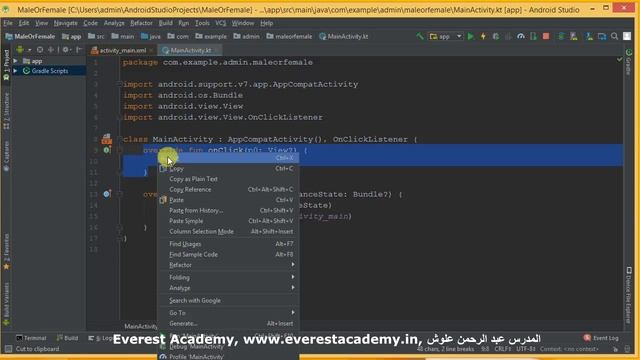The height and width of the screenshot is (360, 640).
Task: Open Device File Explorer side panel
Action: (629, 295)
